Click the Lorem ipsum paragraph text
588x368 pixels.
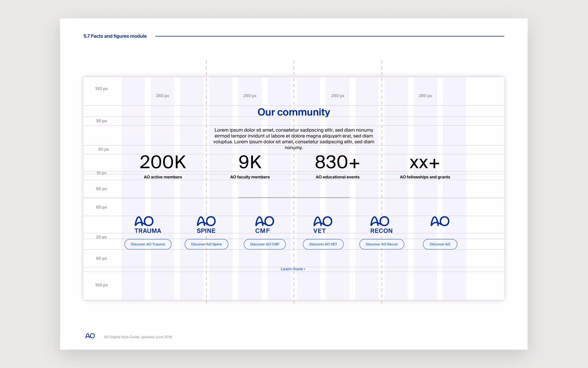tap(294, 139)
